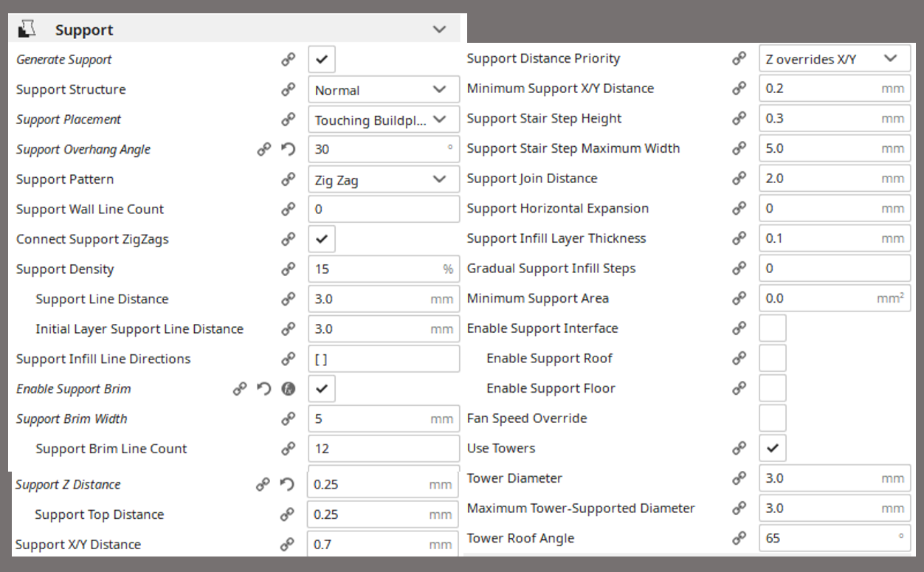Open the Support Placement dropdown
Viewport: 924px width, 572px height.
click(x=384, y=120)
